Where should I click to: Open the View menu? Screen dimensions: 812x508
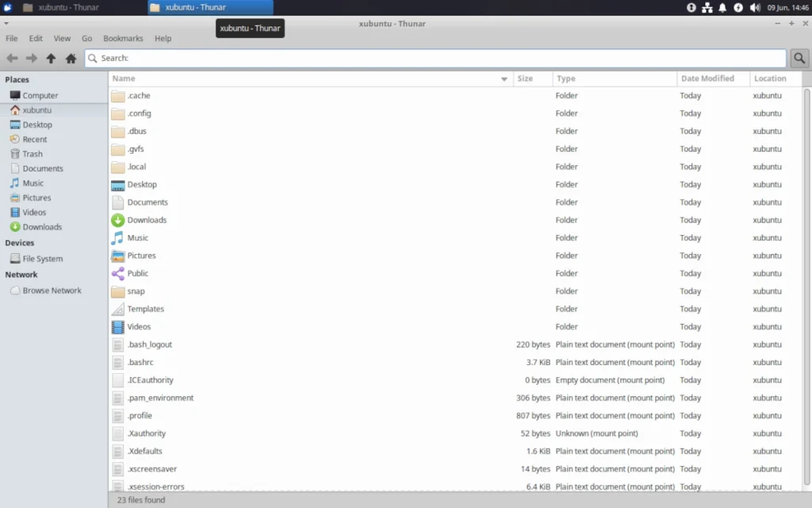point(62,38)
